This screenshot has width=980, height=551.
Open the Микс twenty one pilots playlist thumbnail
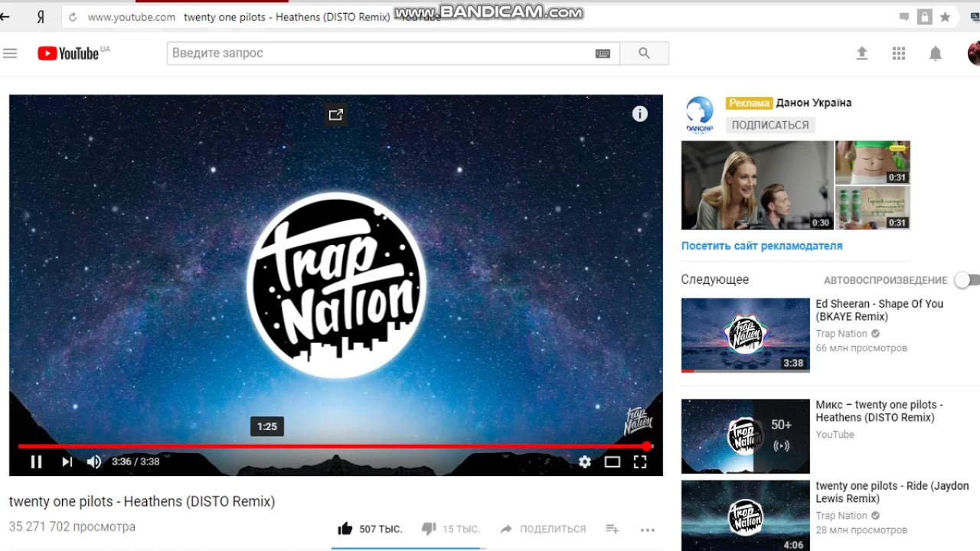746,435
